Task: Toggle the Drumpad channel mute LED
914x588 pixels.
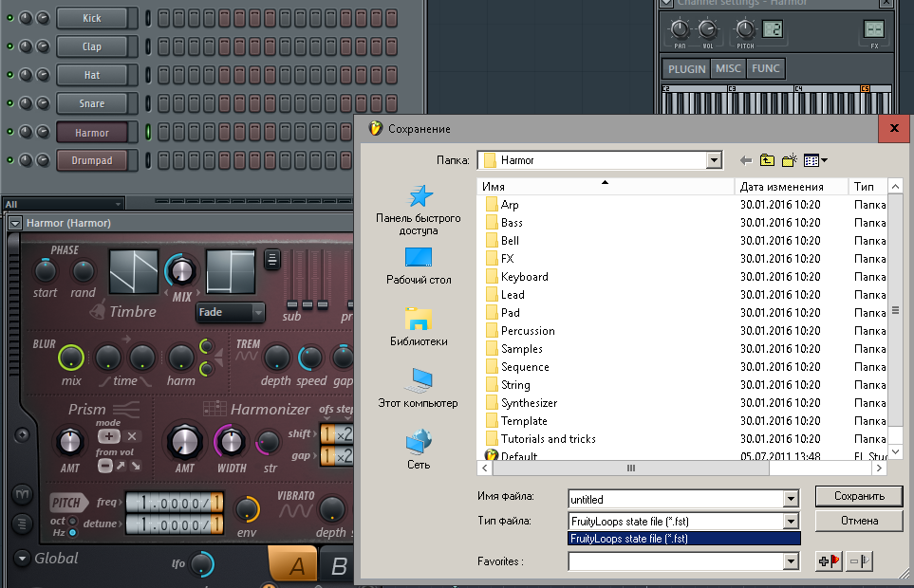Action: [9, 160]
